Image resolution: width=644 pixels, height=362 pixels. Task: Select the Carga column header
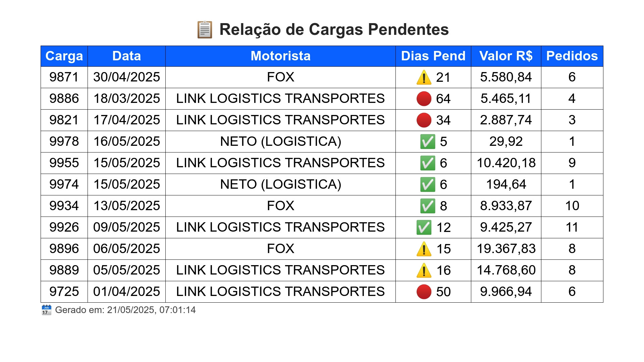pyautogui.click(x=64, y=56)
